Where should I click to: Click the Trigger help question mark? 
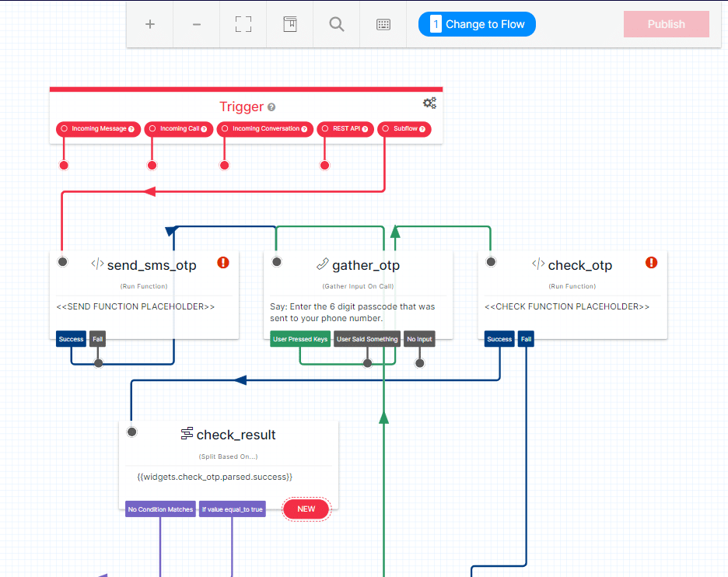(271, 107)
